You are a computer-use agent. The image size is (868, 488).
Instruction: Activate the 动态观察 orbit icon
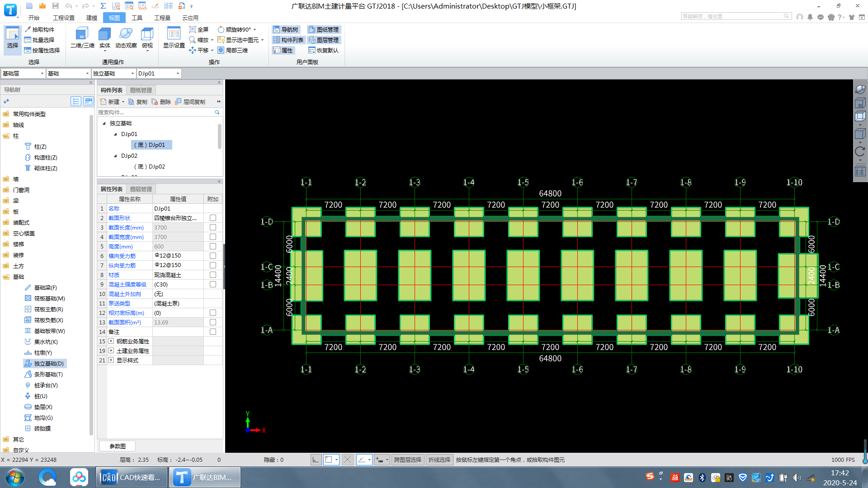click(126, 38)
